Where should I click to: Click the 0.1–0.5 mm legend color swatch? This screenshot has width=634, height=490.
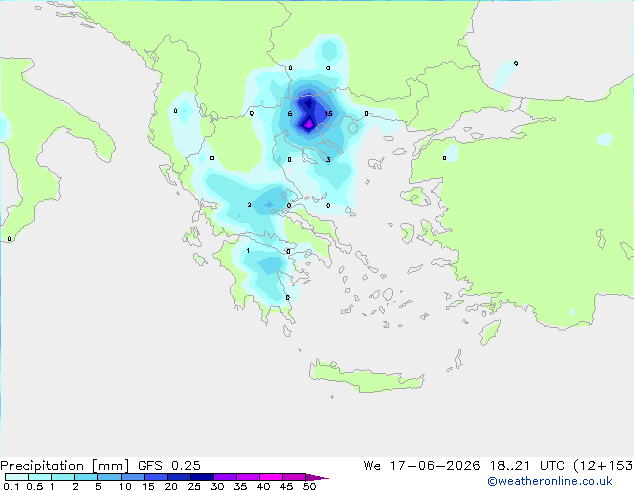pos(17,477)
